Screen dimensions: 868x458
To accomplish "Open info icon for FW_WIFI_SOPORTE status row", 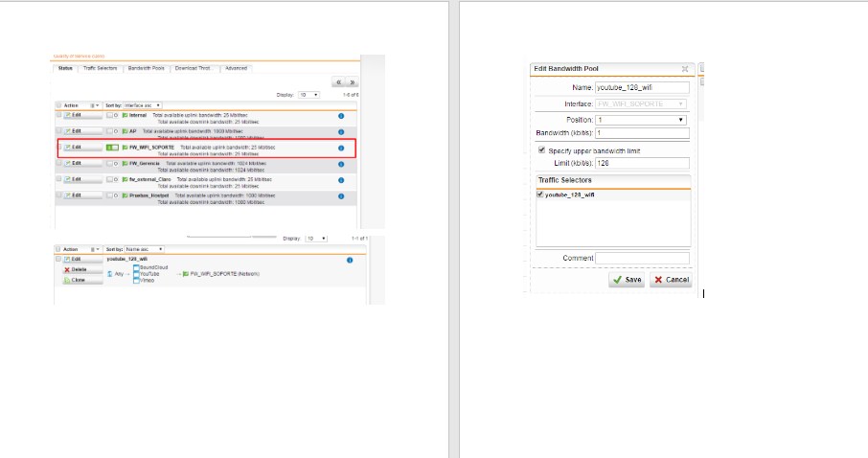I will (341, 148).
